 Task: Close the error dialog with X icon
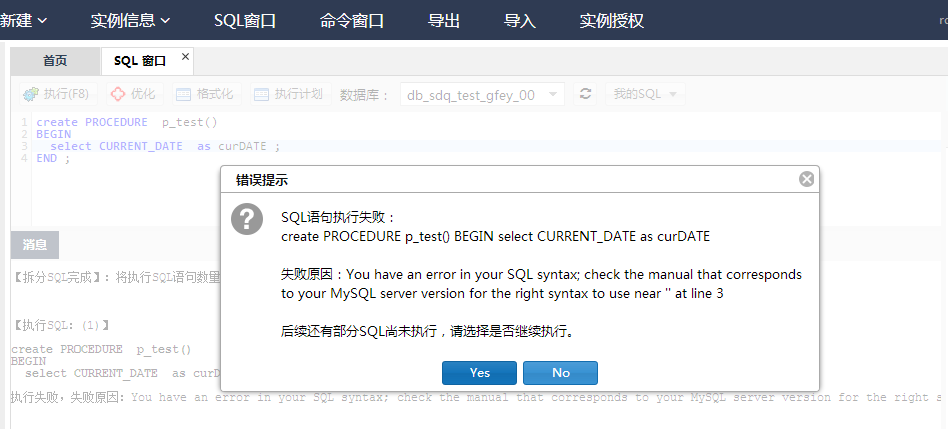click(806, 179)
